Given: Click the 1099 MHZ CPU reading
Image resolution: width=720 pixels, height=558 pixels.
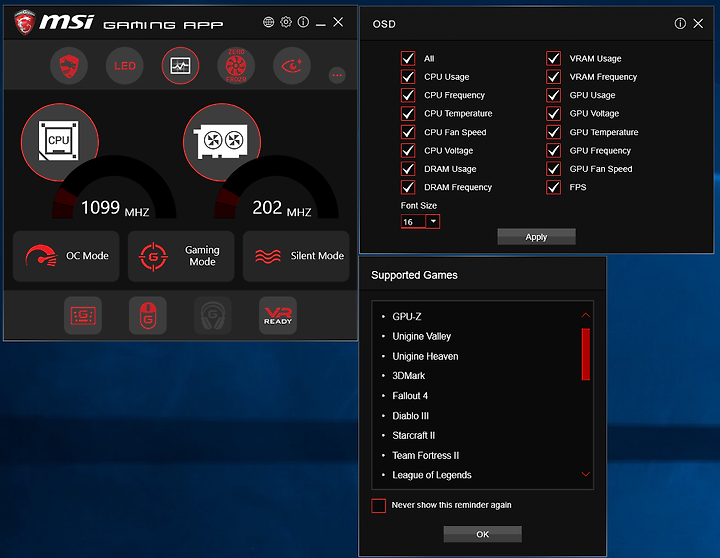Looking at the screenshot, I should (x=115, y=208).
